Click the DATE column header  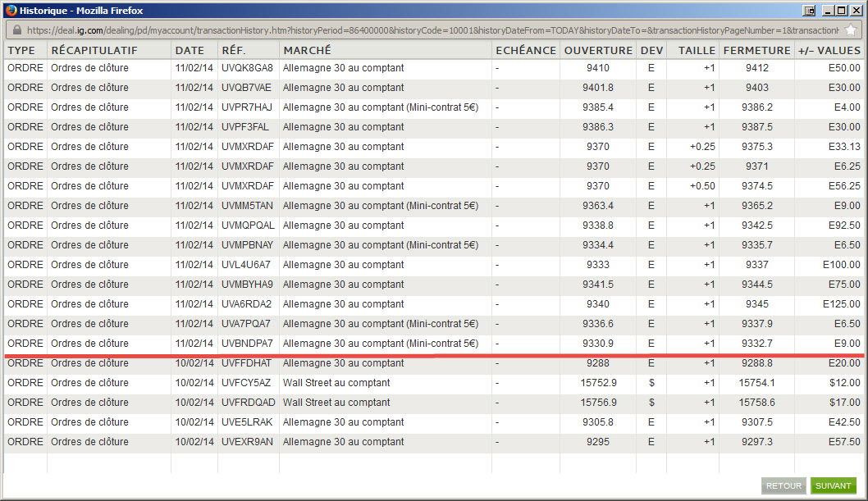point(190,50)
